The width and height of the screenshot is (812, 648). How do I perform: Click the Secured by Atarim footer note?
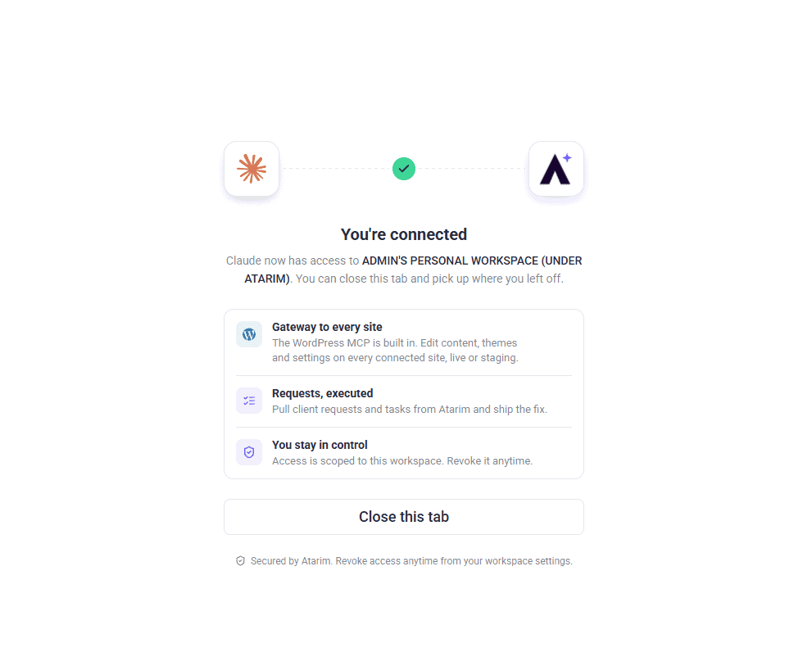click(411, 561)
